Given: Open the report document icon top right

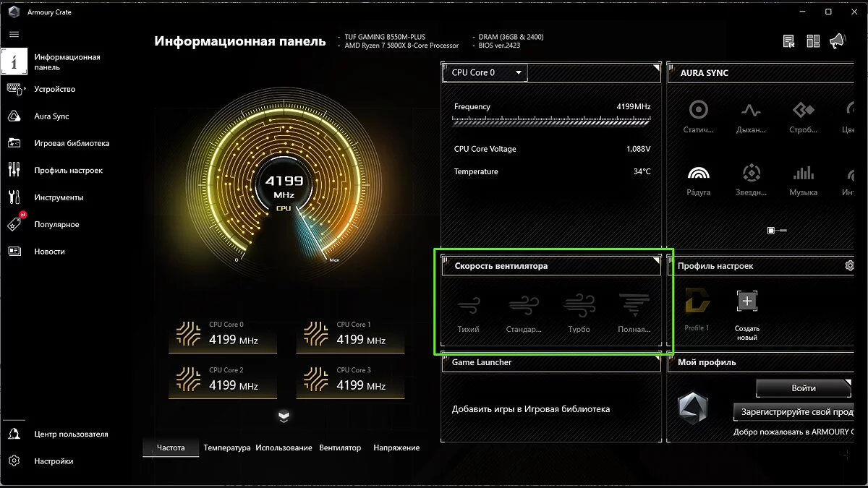Looking at the screenshot, I should 789,41.
